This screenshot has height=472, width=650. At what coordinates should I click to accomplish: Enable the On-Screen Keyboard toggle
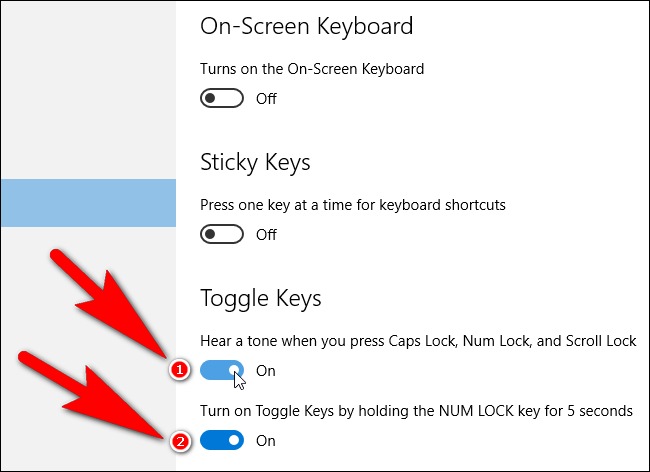[x=222, y=98]
